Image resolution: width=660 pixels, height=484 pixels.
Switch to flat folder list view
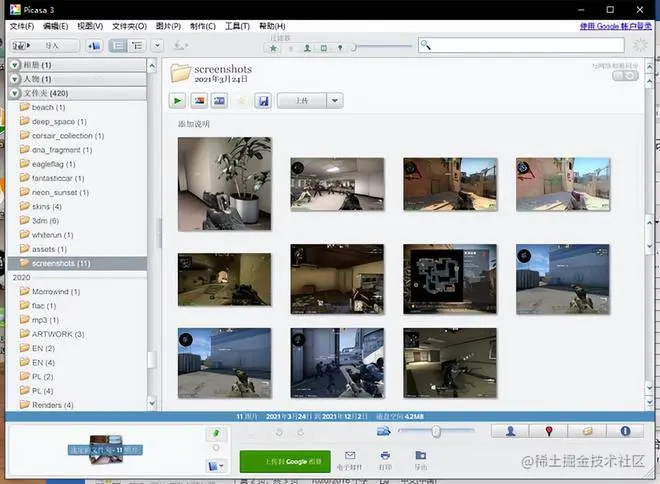(117, 45)
